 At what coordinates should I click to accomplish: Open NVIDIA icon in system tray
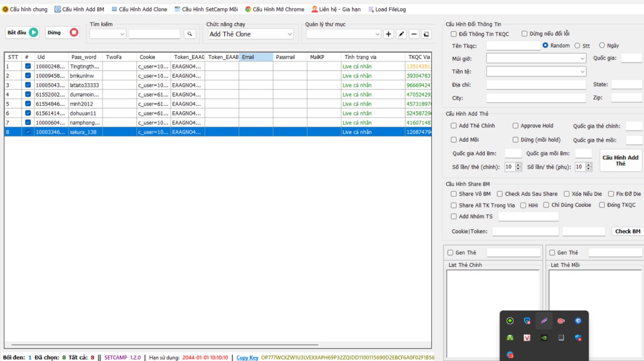(x=544, y=338)
